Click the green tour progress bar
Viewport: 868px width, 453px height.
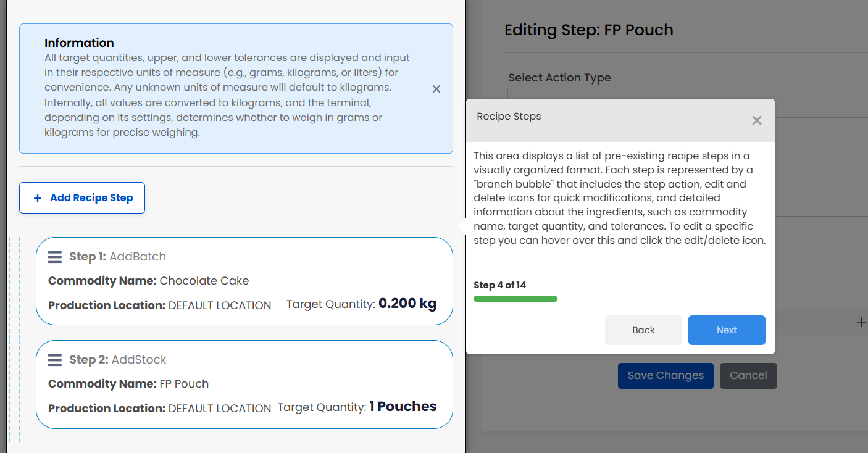coord(515,299)
